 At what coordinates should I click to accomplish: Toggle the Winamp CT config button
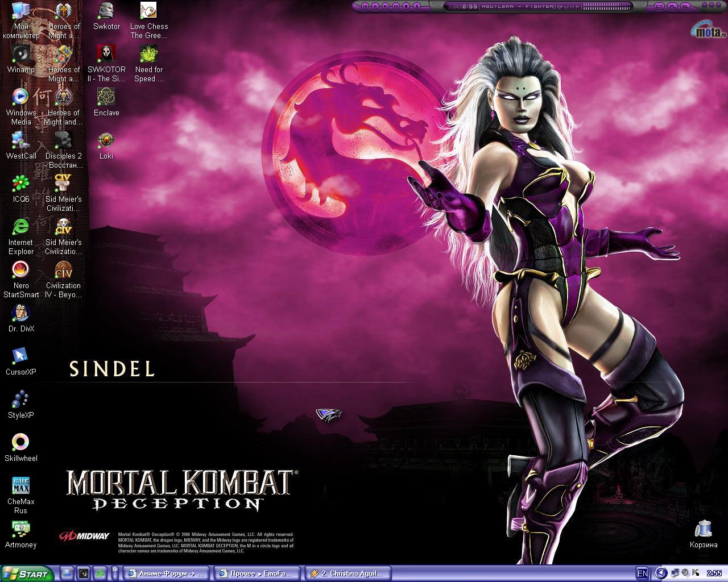[x=659, y=6]
